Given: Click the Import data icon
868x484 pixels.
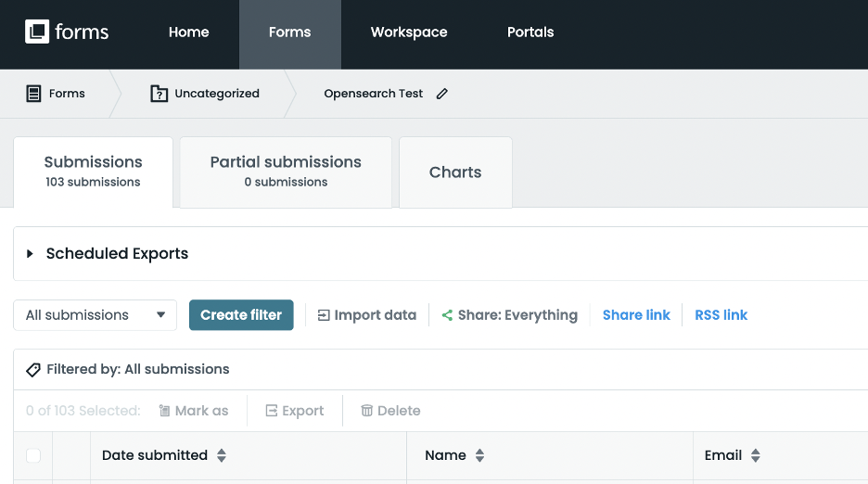Looking at the screenshot, I should (x=324, y=315).
